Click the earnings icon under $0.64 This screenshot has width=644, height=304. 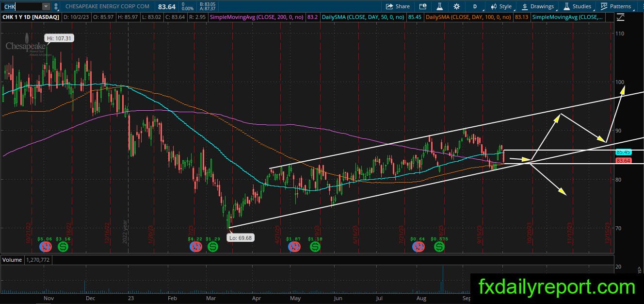click(418, 247)
